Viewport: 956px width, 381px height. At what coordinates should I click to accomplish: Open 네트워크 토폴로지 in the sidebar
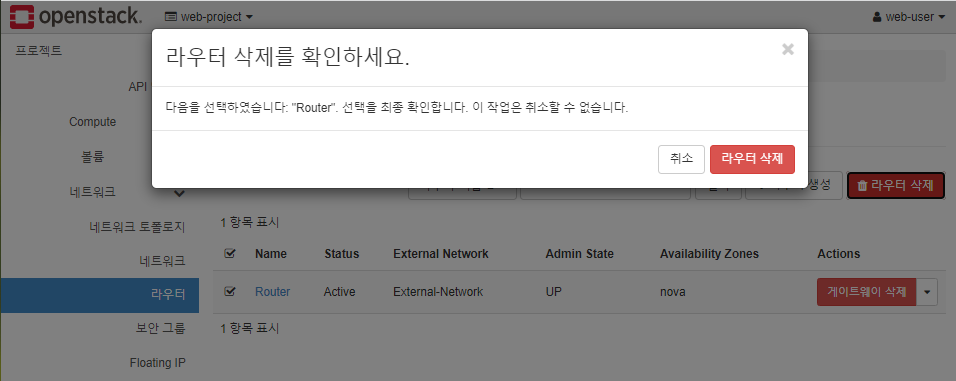pos(137,227)
